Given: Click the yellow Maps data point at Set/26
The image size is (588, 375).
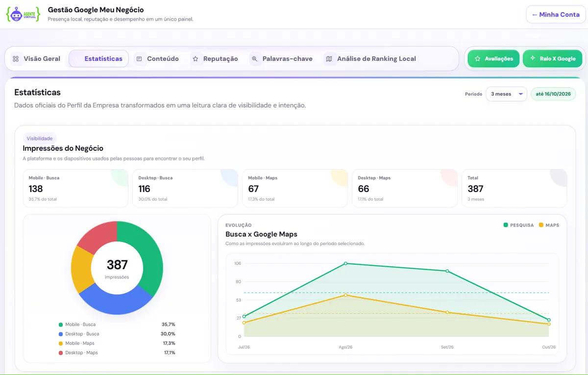Looking at the screenshot, I should (x=447, y=312).
